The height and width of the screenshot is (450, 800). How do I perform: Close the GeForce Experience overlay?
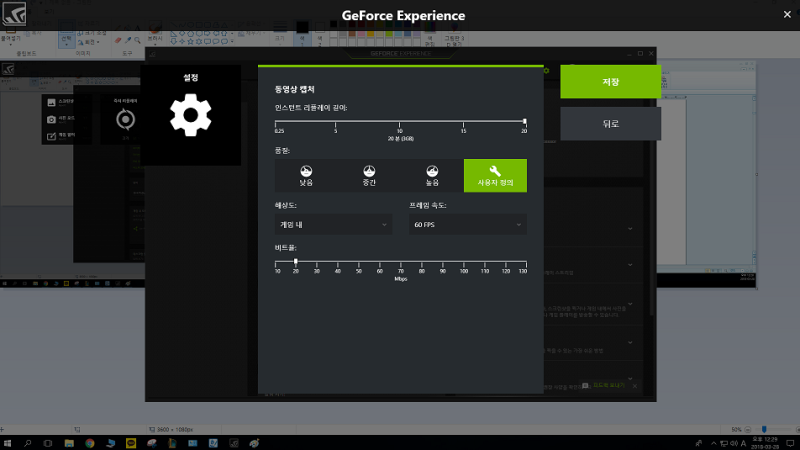pos(787,15)
